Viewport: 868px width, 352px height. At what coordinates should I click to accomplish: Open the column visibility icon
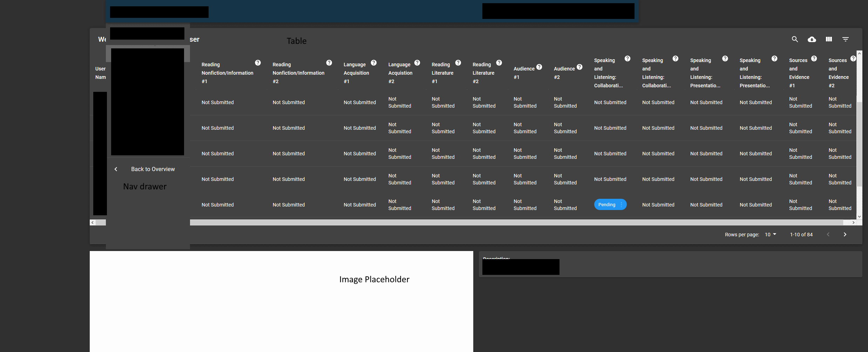coord(828,39)
